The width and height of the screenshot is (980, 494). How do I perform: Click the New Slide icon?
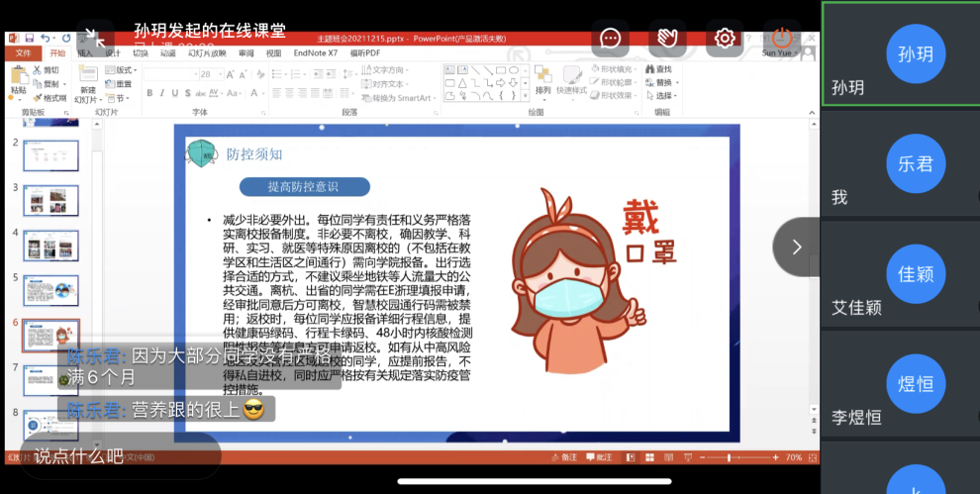coord(87,74)
